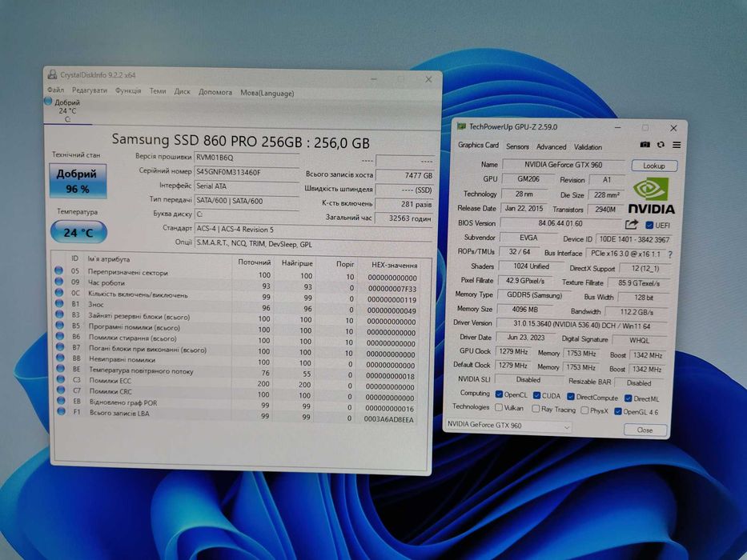Click the status dot for attribute B3

(x=59, y=314)
